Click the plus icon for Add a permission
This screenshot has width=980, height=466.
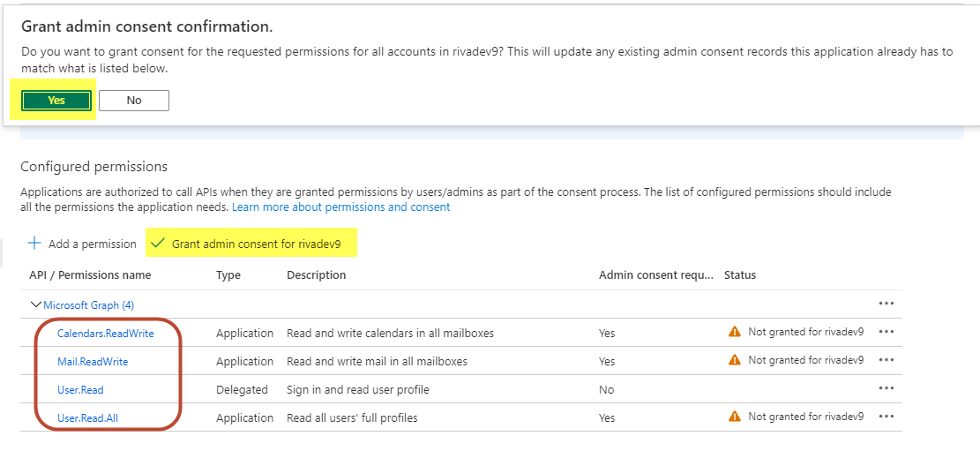[x=34, y=244]
